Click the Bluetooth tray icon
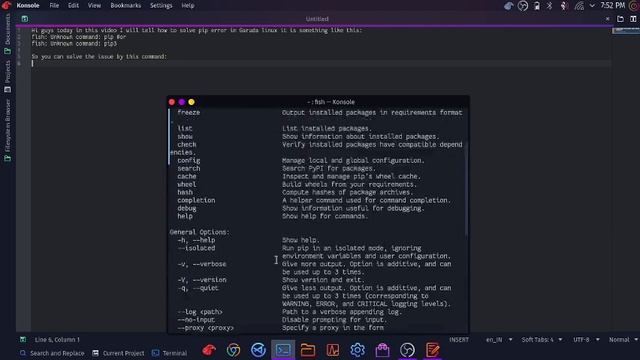This screenshot has height=360, width=640. (x=549, y=6)
